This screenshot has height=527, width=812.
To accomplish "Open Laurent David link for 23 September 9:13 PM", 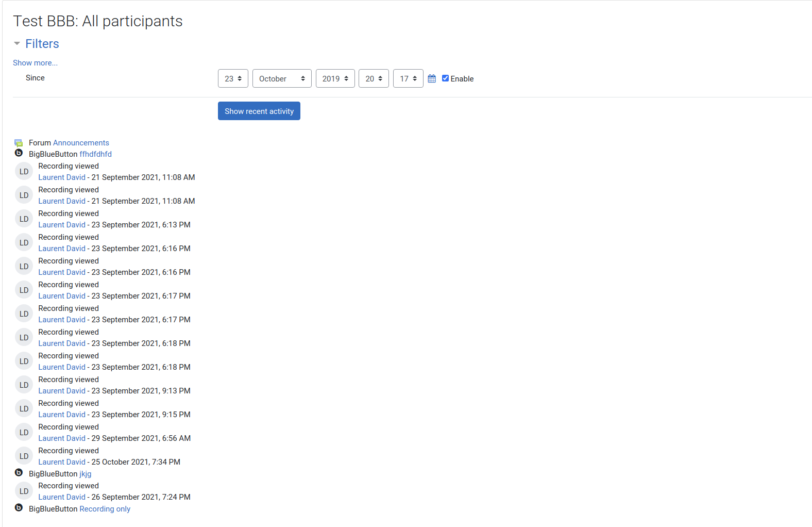I will (62, 391).
